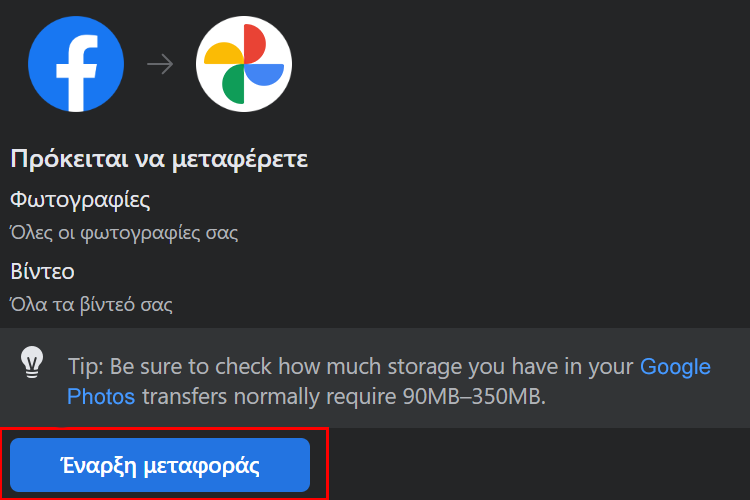The image size is (750, 500).
Task: Click the Facebook logo icon
Action: point(76,64)
